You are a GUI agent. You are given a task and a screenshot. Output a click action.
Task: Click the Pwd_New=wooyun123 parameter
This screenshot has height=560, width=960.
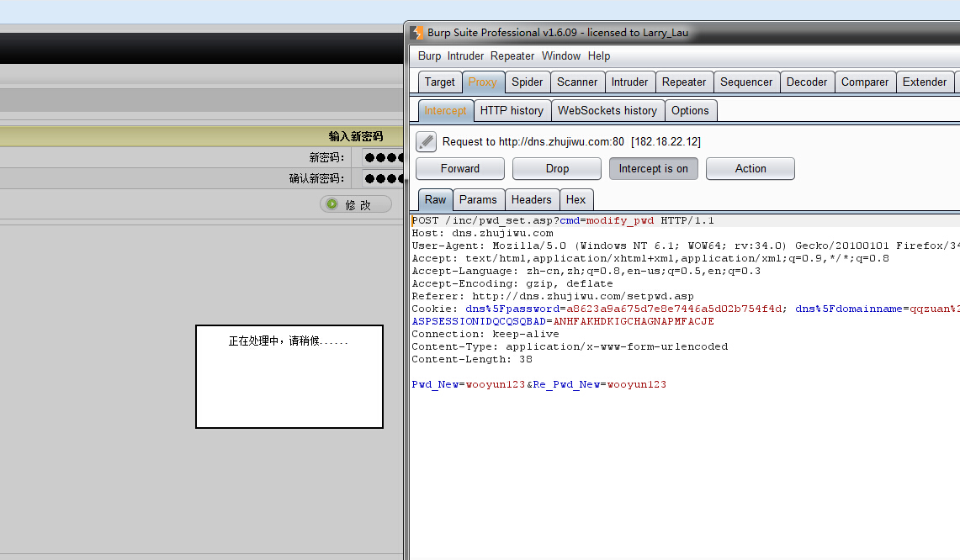click(469, 384)
